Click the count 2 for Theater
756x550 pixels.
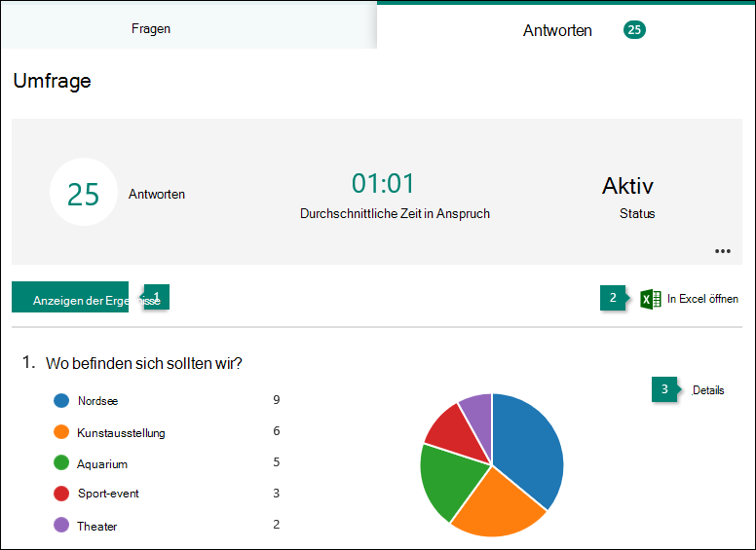[x=277, y=525]
